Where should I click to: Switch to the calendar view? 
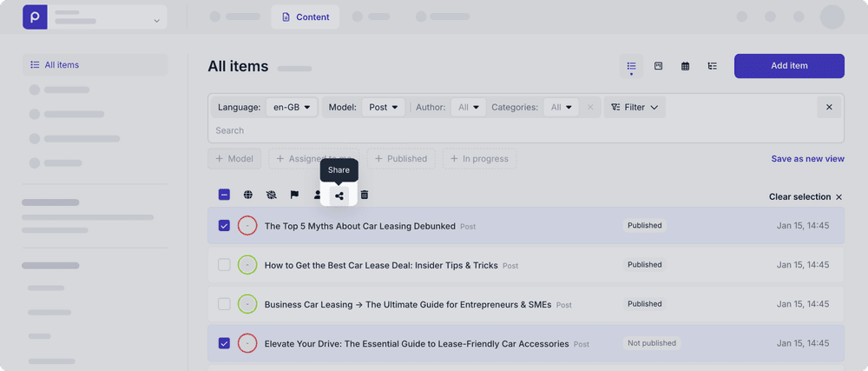685,66
